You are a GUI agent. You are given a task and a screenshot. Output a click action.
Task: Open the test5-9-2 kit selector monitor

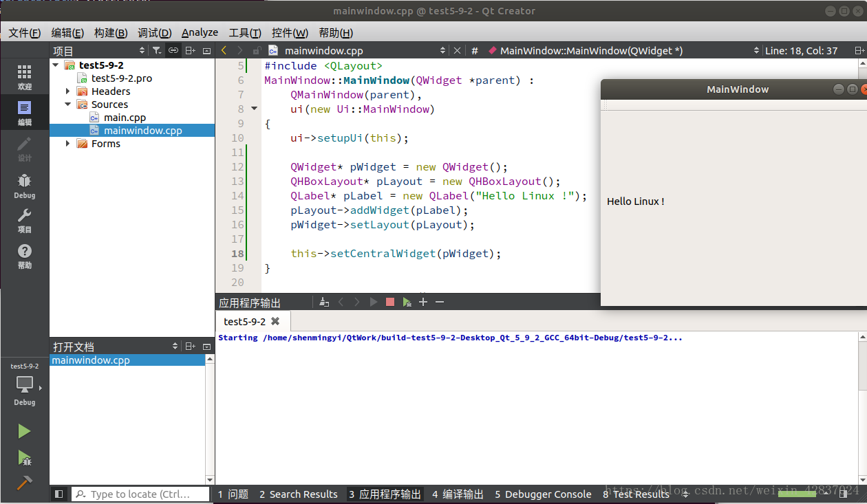point(25,384)
